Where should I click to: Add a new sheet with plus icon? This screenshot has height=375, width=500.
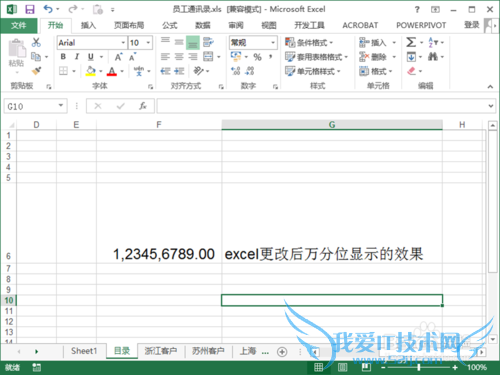pyautogui.click(x=282, y=352)
